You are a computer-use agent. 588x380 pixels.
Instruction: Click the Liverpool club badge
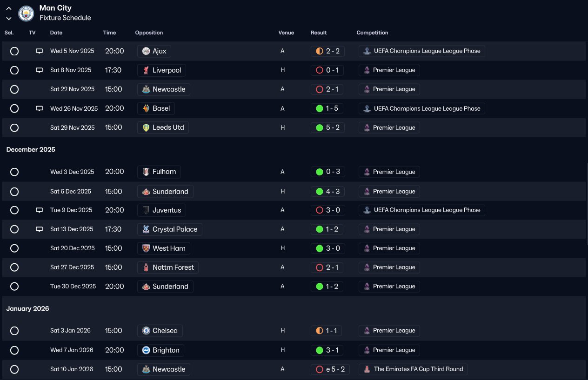point(146,70)
